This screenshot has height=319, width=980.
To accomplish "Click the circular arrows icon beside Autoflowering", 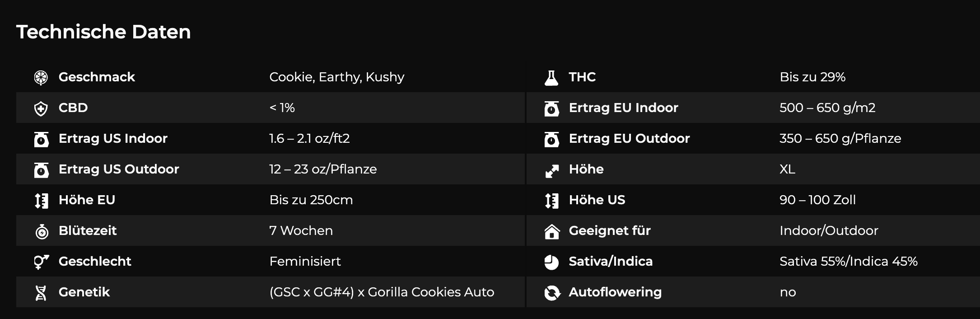I will [551, 293].
